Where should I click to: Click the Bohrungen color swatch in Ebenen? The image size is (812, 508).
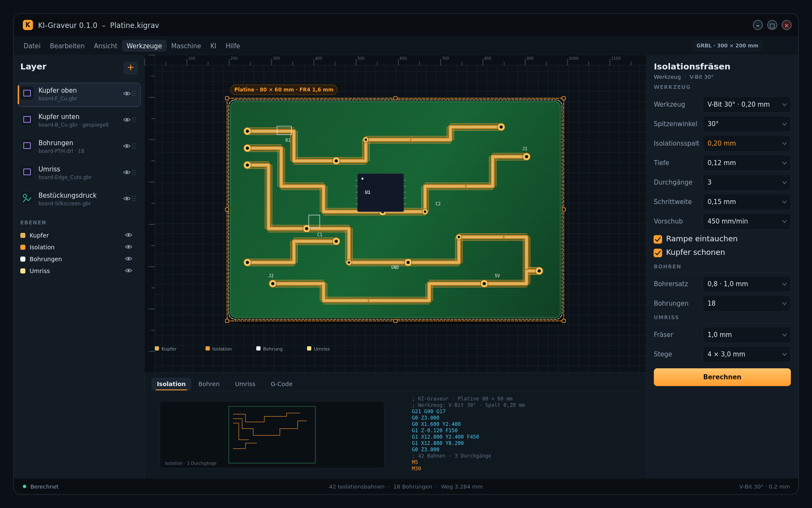pyautogui.click(x=23, y=259)
